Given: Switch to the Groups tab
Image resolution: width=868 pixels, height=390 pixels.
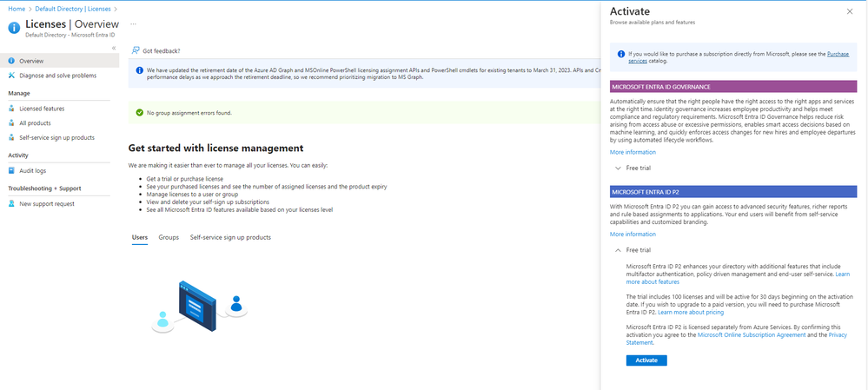Looking at the screenshot, I should click(169, 237).
